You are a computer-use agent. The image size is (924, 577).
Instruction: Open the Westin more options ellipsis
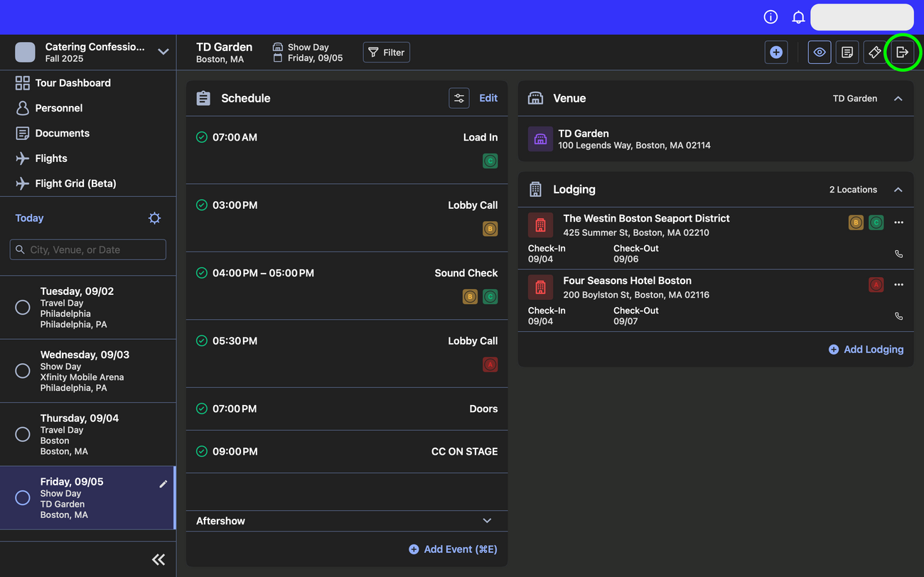898,222
